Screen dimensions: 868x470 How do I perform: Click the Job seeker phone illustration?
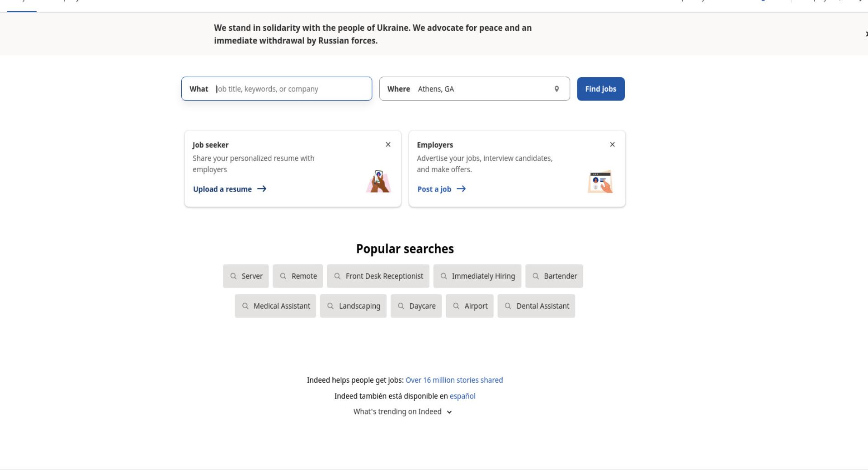(378, 181)
